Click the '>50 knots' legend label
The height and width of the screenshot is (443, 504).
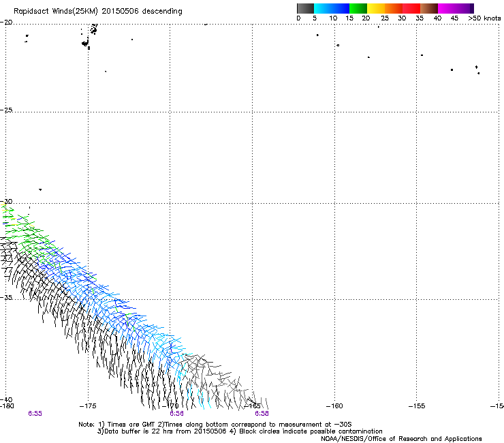coord(484,18)
